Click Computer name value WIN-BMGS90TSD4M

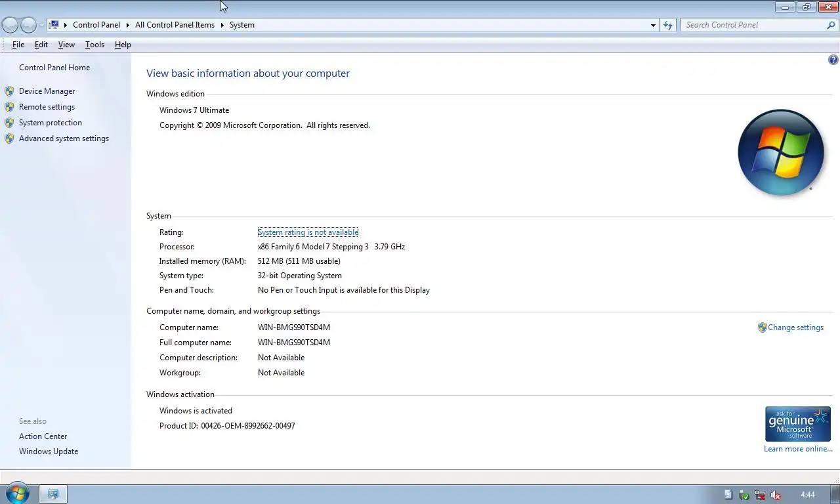point(294,327)
